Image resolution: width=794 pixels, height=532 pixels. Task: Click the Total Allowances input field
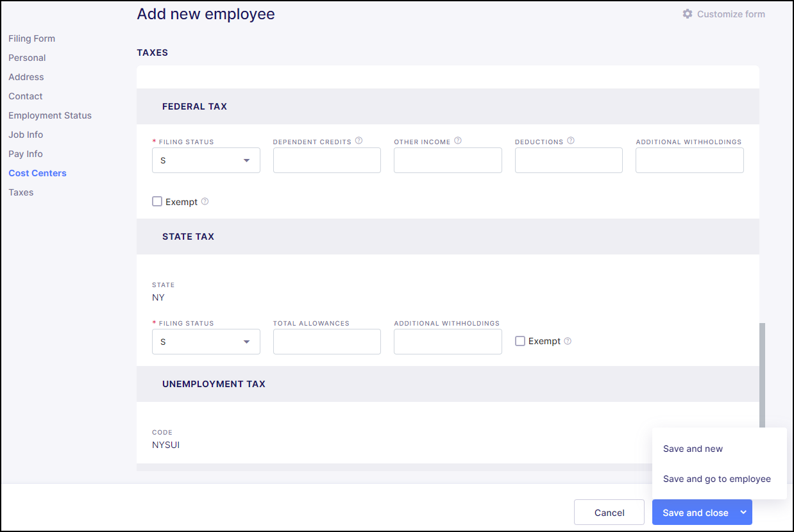click(327, 342)
